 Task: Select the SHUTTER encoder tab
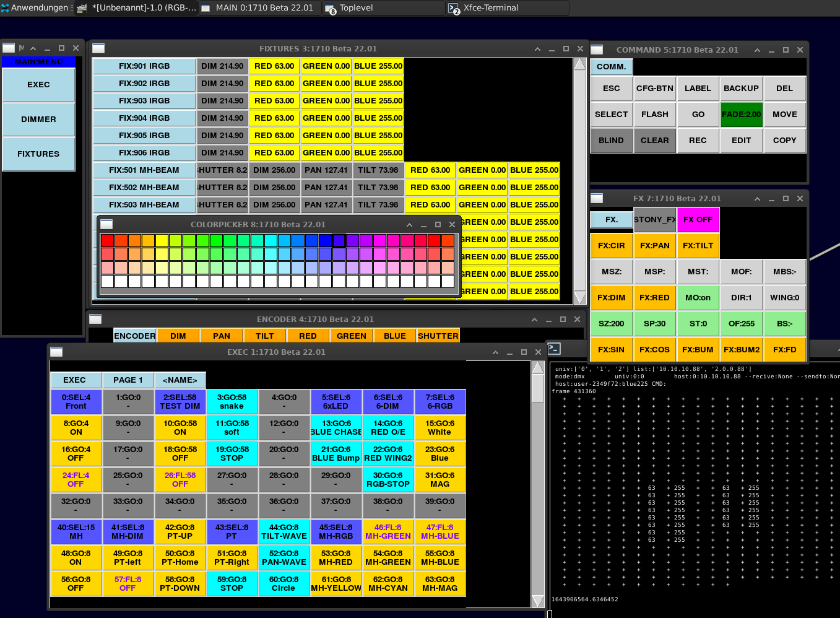point(438,336)
